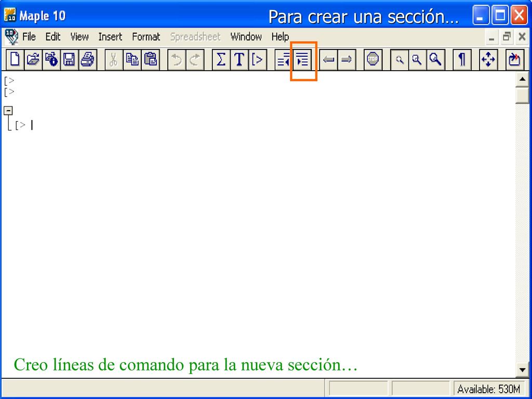
Task: Minimize the Maple 10 application window
Action: (x=481, y=15)
